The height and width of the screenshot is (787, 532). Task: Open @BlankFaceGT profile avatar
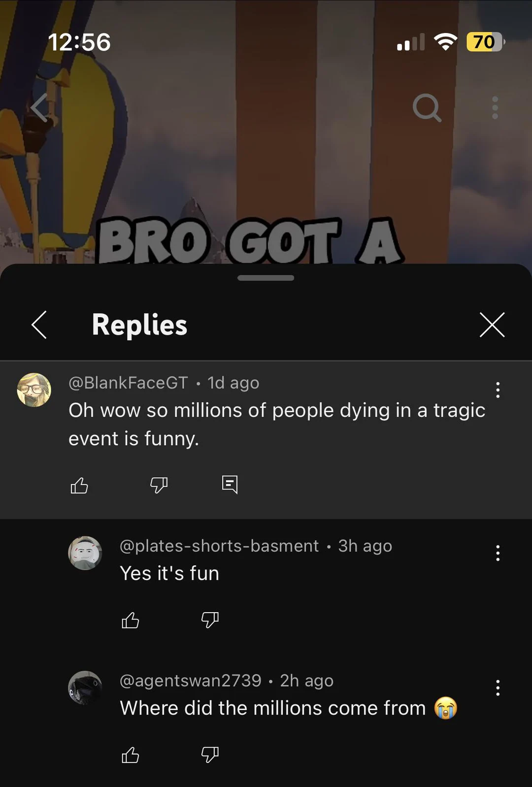[34, 390]
